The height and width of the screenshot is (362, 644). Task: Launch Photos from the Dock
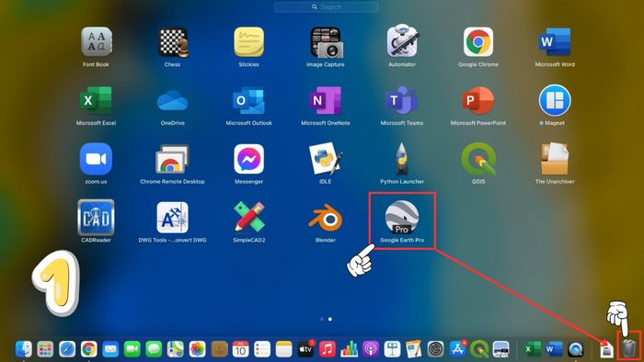197,349
